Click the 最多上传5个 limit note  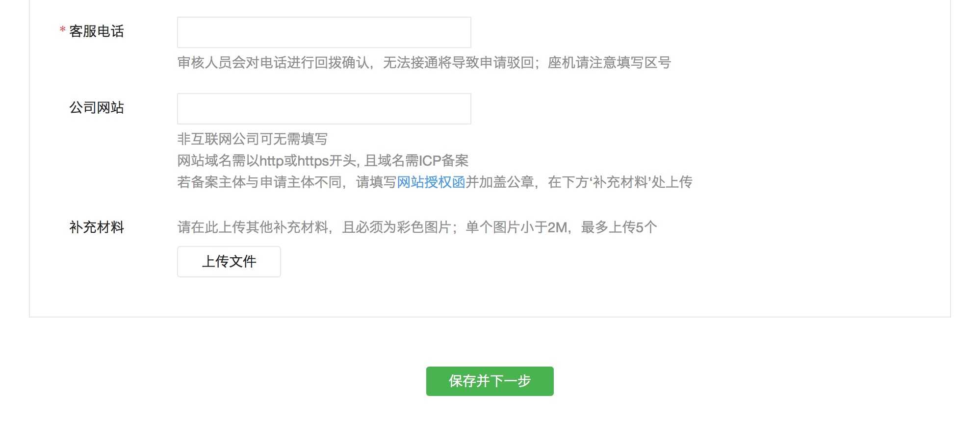(619, 227)
